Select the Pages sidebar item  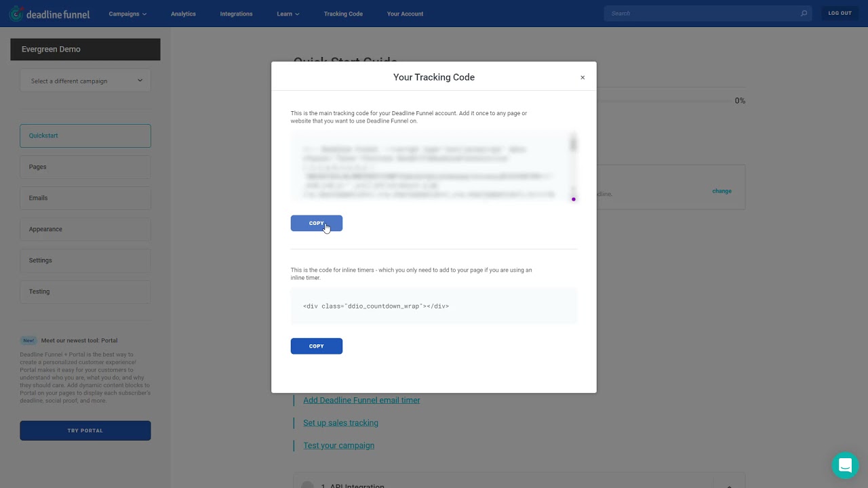pos(85,167)
